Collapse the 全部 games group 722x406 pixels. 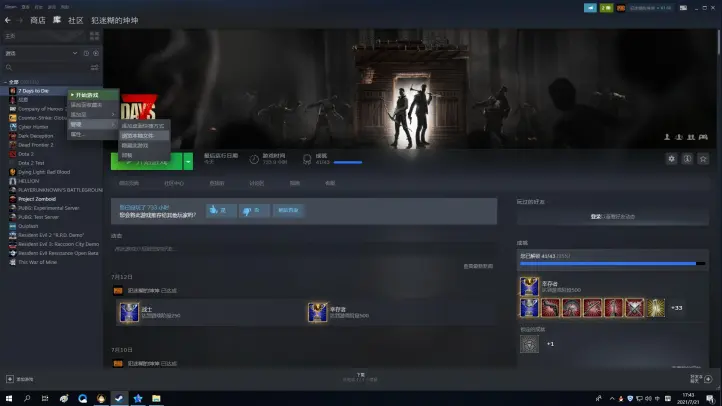[x=5, y=82]
